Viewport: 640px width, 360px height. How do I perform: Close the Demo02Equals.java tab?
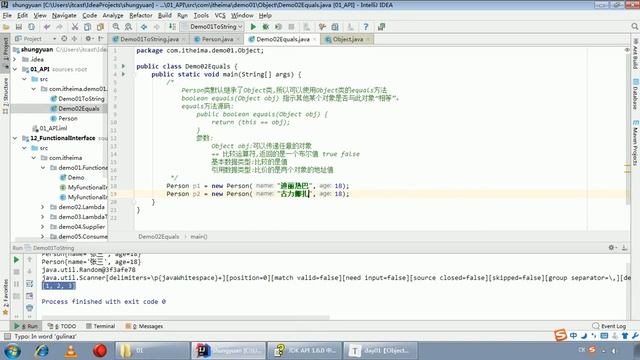(x=315, y=39)
